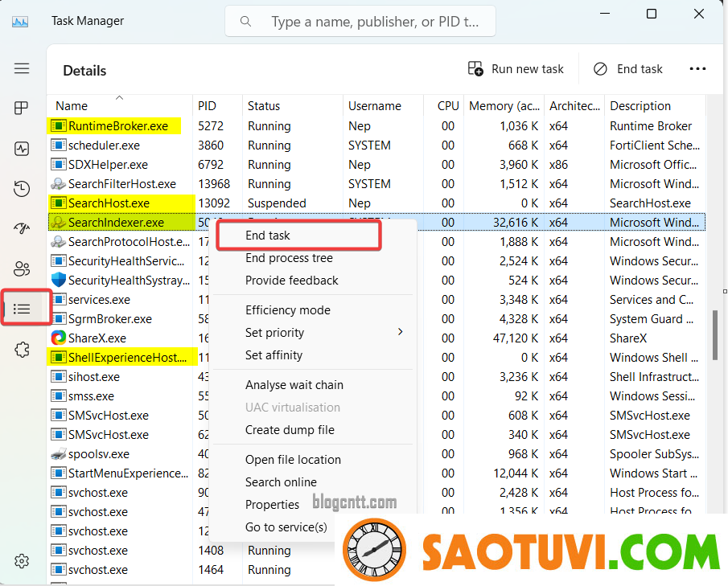Click the ShareX.exe process icon
The height and width of the screenshot is (586, 728).
pyautogui.click(x=59, y=338)
